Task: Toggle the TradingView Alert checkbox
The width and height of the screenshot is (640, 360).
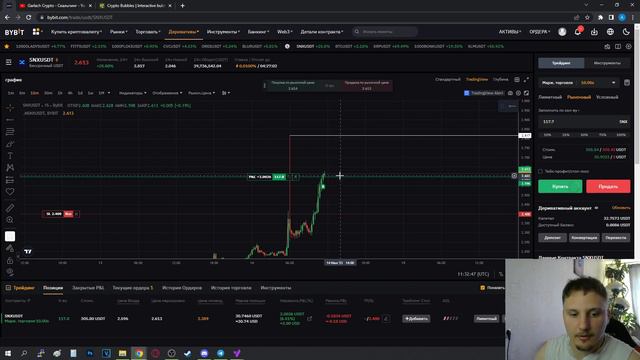Action: (467, 93)
